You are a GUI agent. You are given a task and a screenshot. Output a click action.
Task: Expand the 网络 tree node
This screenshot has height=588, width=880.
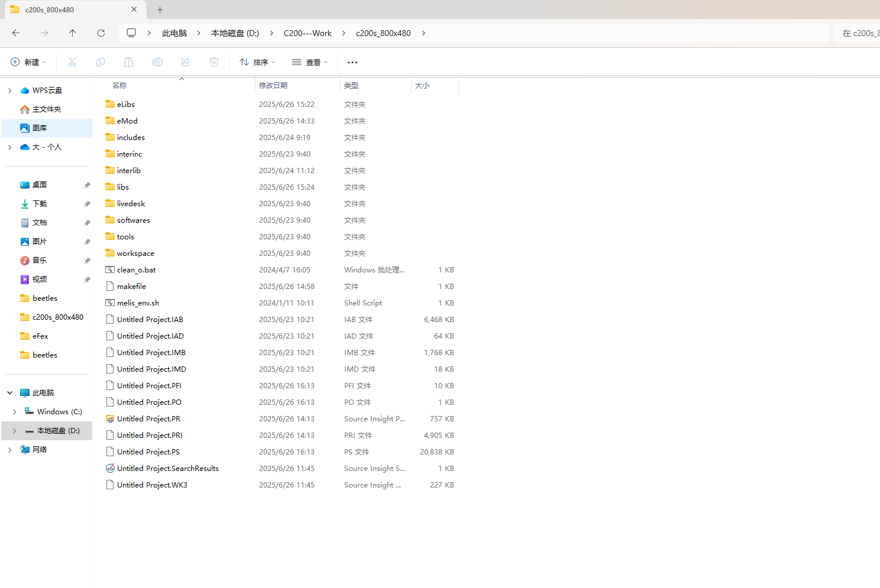click(x=9, y=450)
